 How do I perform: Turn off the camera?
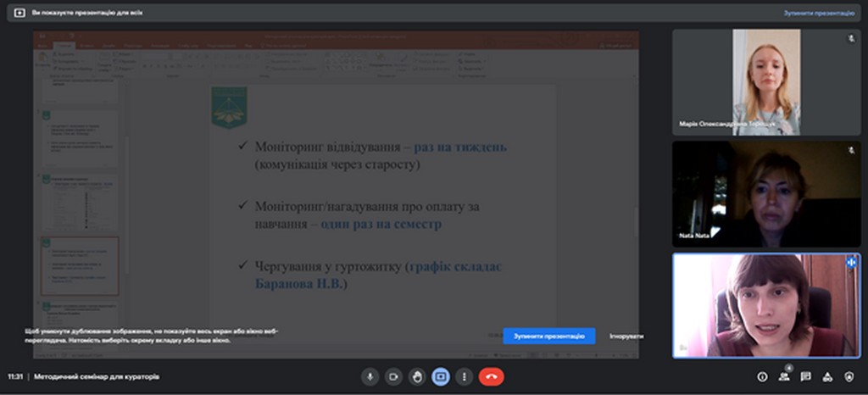coord(393,376)
